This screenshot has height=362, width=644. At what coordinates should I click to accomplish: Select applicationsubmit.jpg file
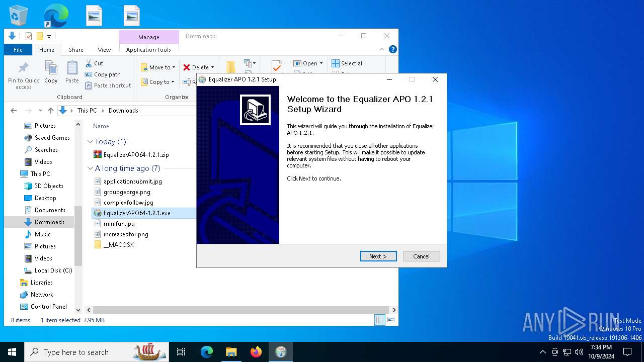point(128,182)
